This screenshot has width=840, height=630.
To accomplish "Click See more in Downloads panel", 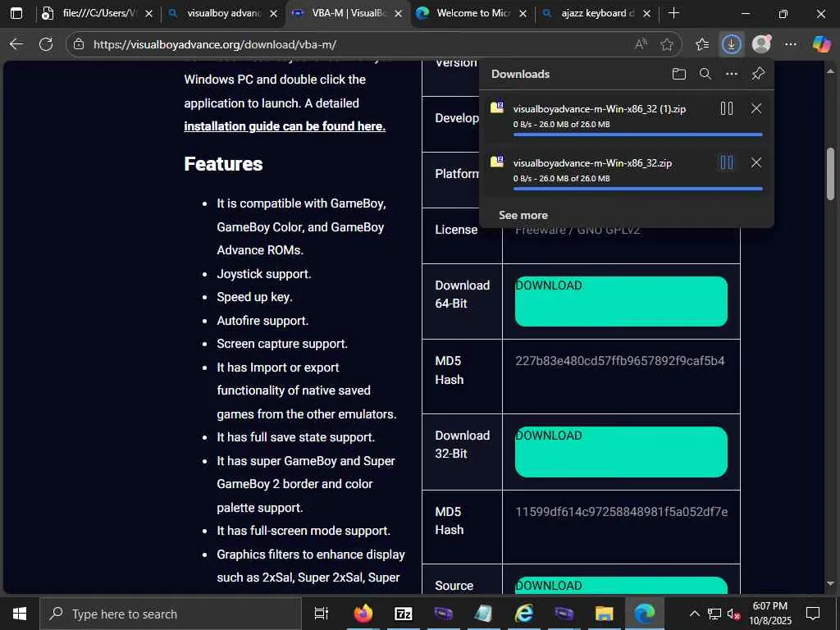I will [523, 215].
